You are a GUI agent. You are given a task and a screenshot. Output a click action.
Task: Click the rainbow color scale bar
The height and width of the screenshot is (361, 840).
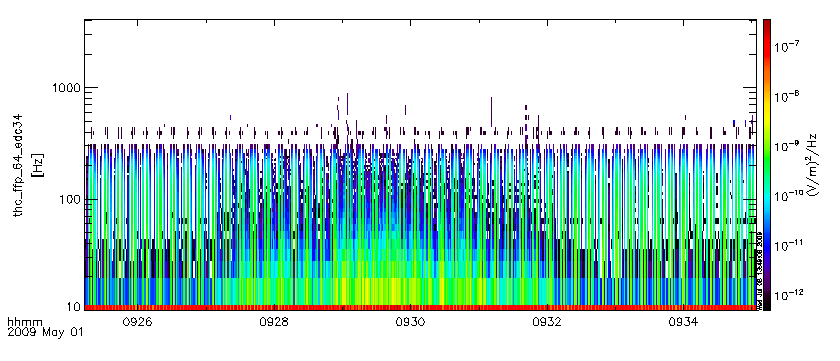pyautogui.click(x=767, y=165)
